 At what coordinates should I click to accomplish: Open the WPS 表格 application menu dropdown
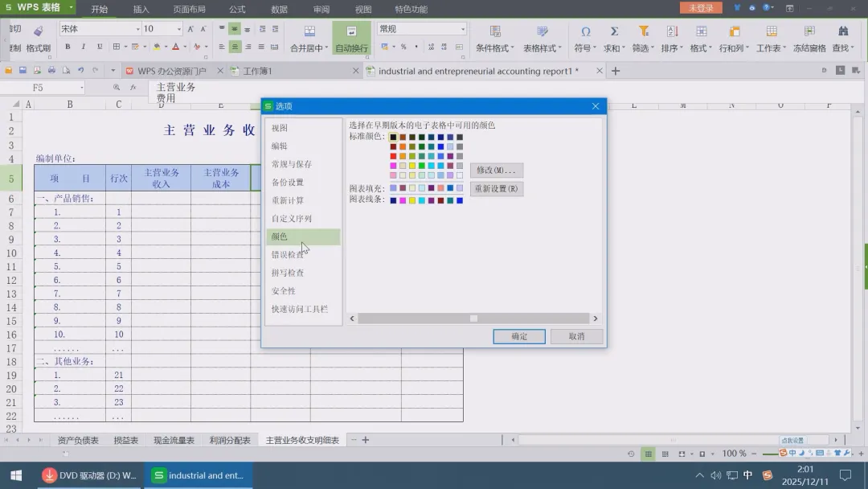(71, 7)
